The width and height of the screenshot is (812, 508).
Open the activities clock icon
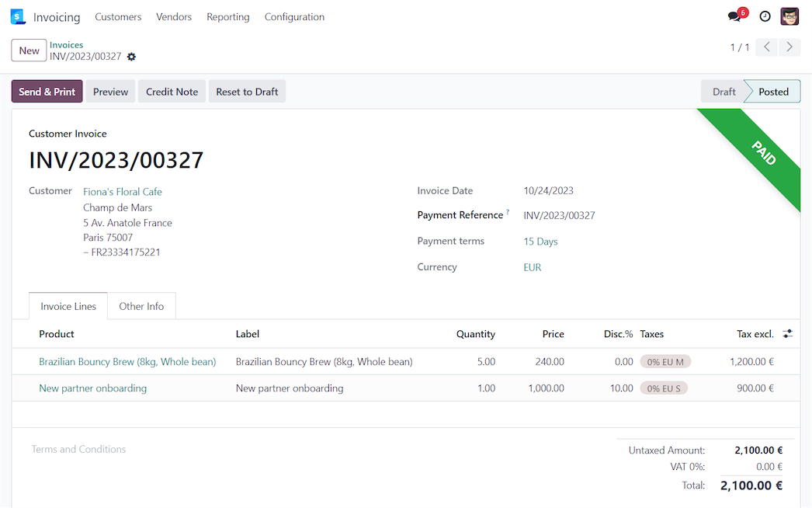click(765, 16)
